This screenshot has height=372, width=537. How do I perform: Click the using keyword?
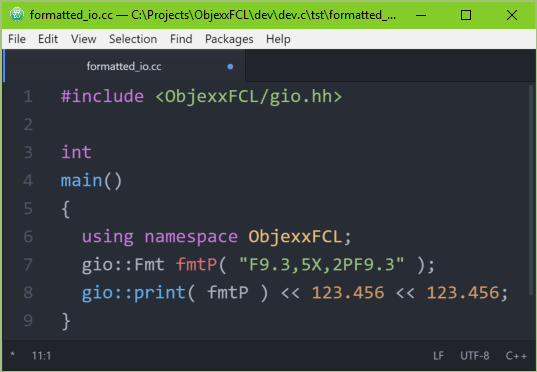(108, 237)
